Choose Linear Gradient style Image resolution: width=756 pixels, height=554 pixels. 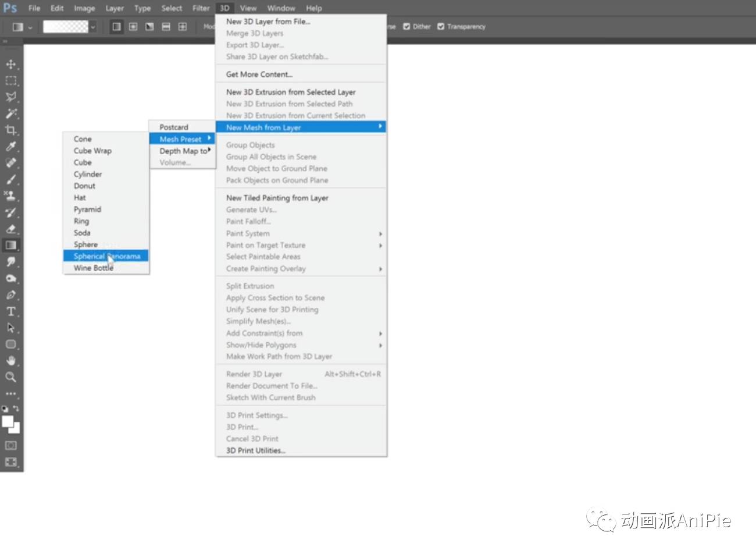coord(117,27)
